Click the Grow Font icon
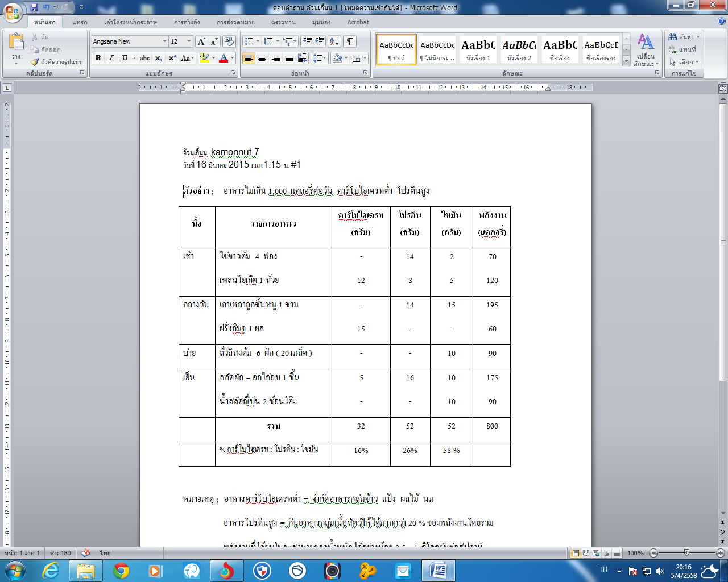 point(201,41)
